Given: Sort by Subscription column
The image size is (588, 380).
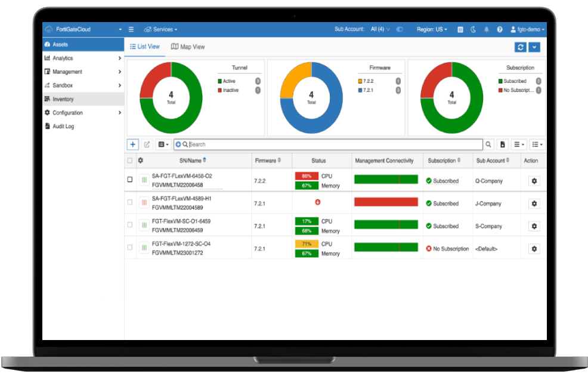Looking at the screenshot, I should pos(444,160).
